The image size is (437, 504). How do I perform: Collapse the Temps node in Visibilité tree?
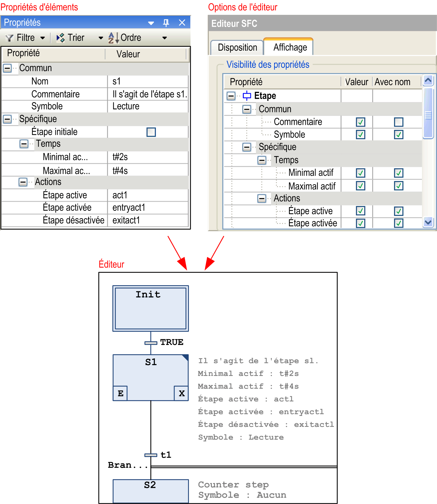(x=262, y=160)
